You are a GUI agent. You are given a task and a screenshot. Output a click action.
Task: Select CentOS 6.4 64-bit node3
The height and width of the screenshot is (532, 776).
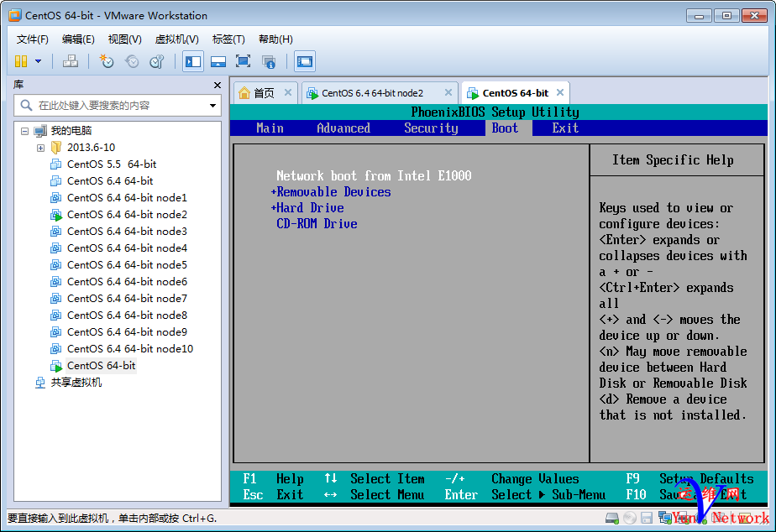pos(127,232)
